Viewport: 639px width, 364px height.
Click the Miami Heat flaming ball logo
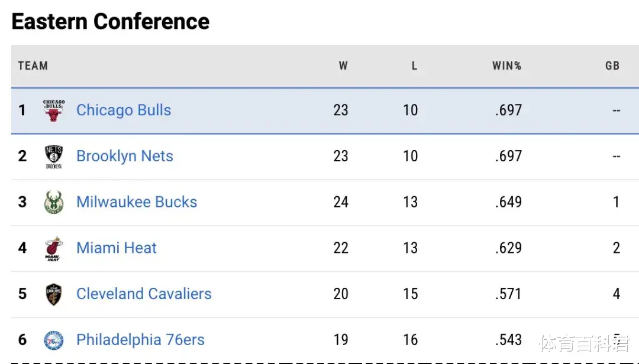pos(54,248)
